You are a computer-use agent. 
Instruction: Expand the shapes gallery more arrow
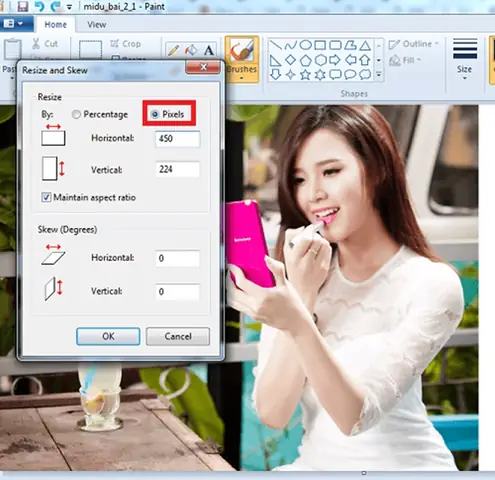coord(379,75)
